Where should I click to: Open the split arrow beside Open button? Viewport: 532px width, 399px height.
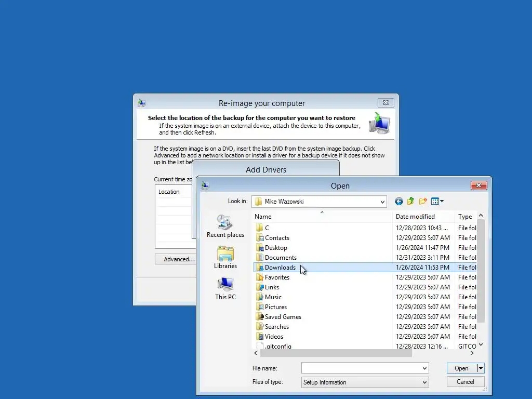click(x=481, y=368)
